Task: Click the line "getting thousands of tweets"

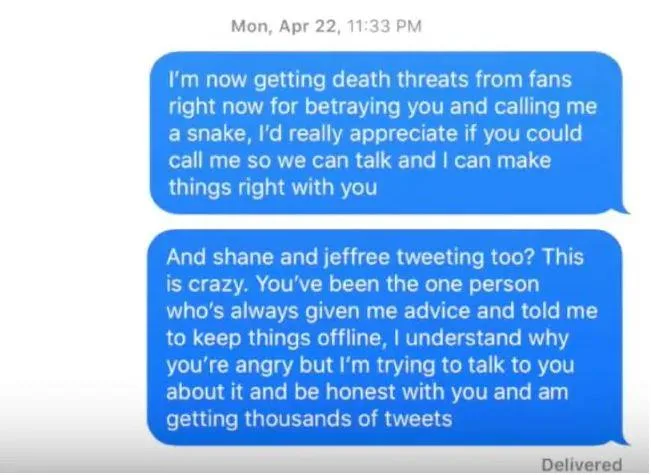Action: [x=309, y=419]
